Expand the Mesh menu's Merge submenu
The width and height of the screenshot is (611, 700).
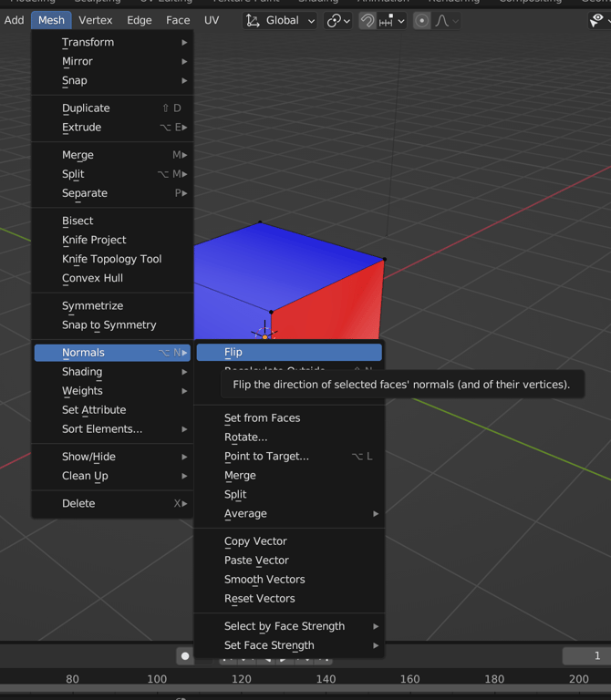(x=112, y=155)
